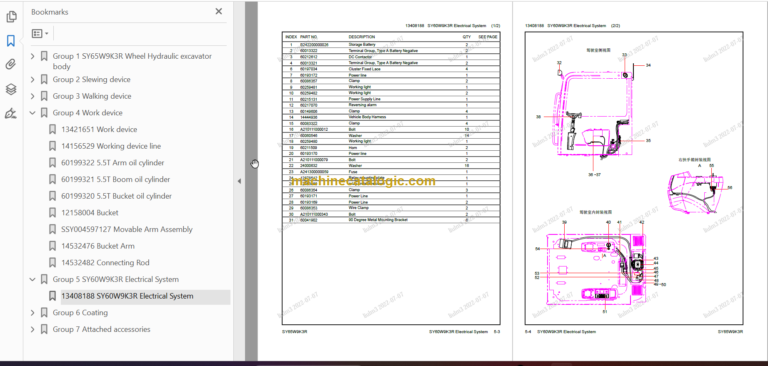Open bookmark 12158004 Bucket
This screenshot has height=366, width=768.
point(90,213)
